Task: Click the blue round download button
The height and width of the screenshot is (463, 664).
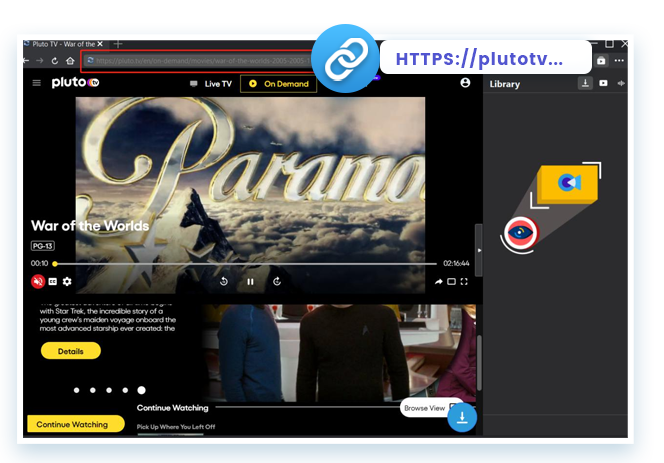Action: pos(462,417)
